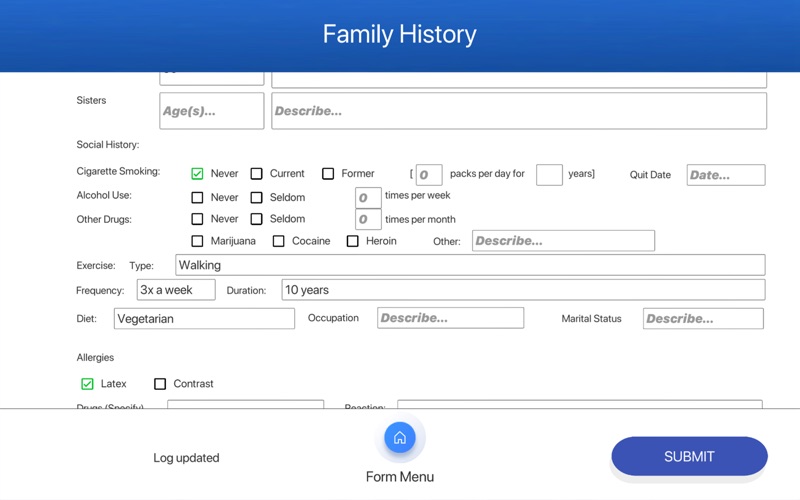The height and width of the screenshot is (500, 800).
Task: Uncheck Never for Cigarette Smoking
Action: [x=197, y=173]
